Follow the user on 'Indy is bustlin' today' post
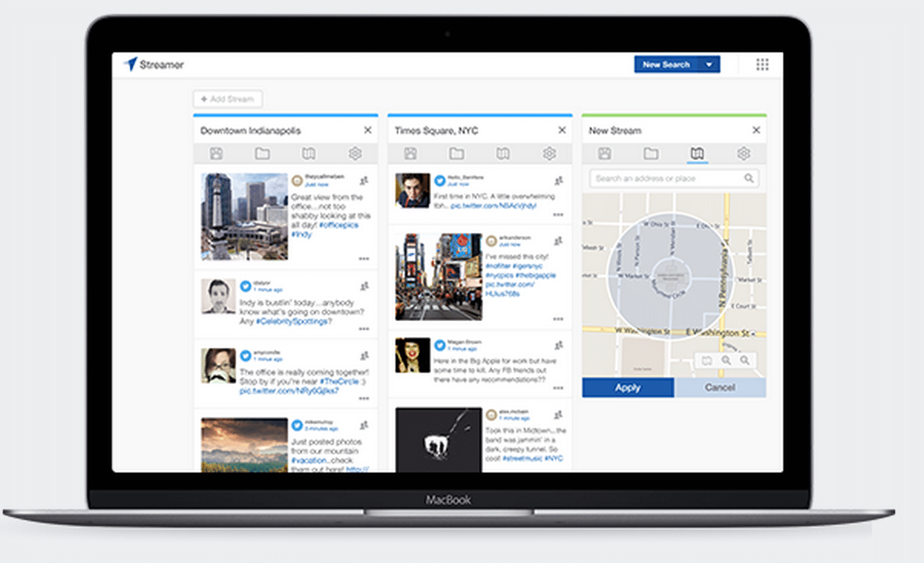Screen dimensions: 924x563 pyautogui.click(x=364, y=286)
